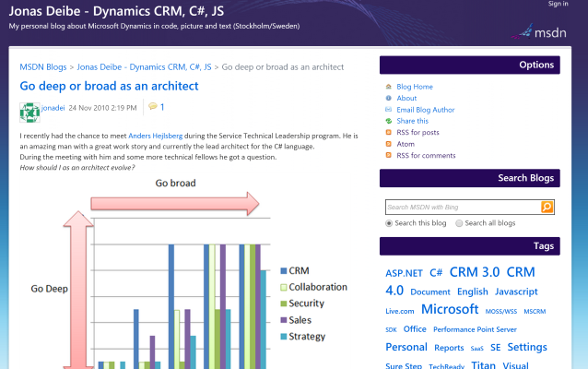Open the Anders Hejlsberg link

155,136
